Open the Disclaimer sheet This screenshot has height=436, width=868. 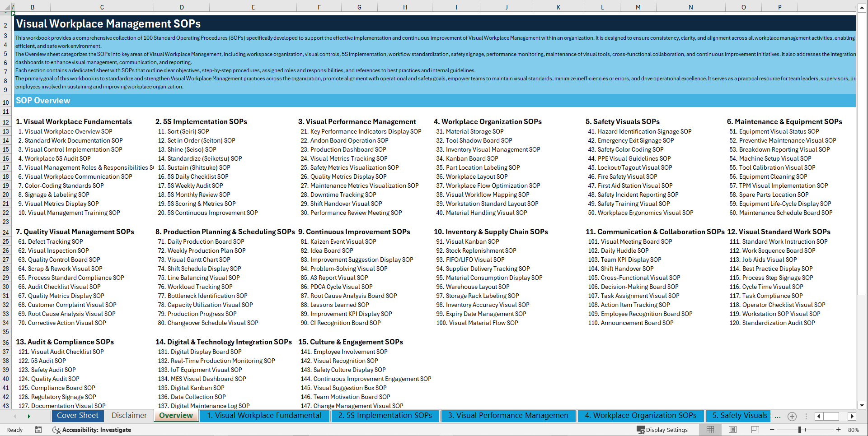click(x=129, y=416)
